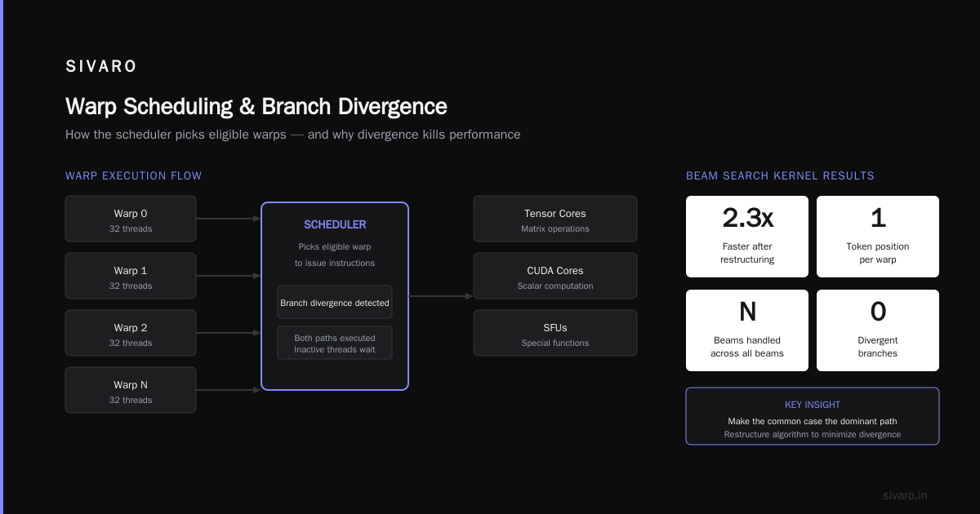Open the Tensor Cores card

coord(555,219)
